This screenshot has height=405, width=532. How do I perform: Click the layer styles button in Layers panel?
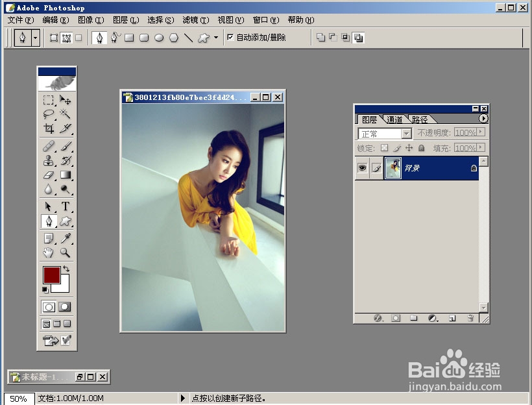378,318
